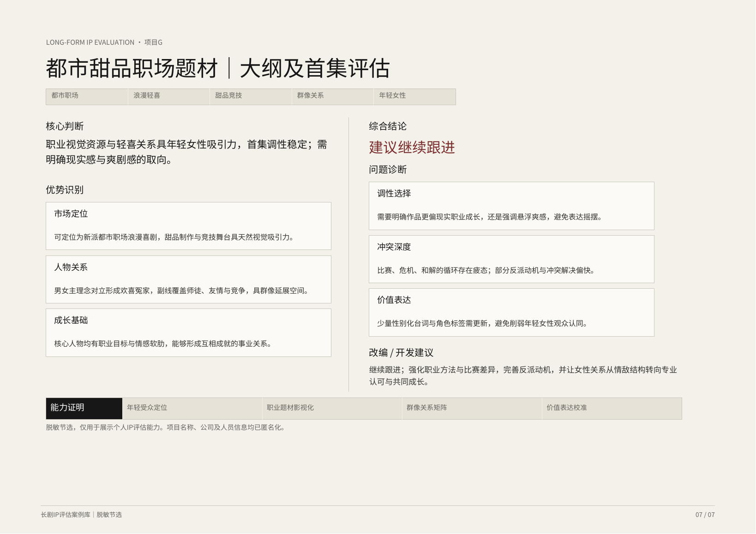Screen dimensions: 756x534
Task: Click the disclaimer starting 脱敏节选，仅用于展示
Action: tap(165, 427)
